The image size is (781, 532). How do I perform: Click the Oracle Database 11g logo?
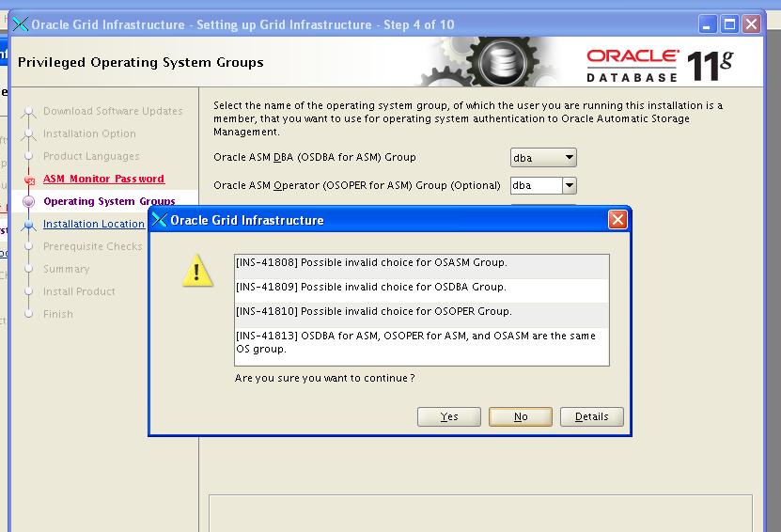pos(660,65)
